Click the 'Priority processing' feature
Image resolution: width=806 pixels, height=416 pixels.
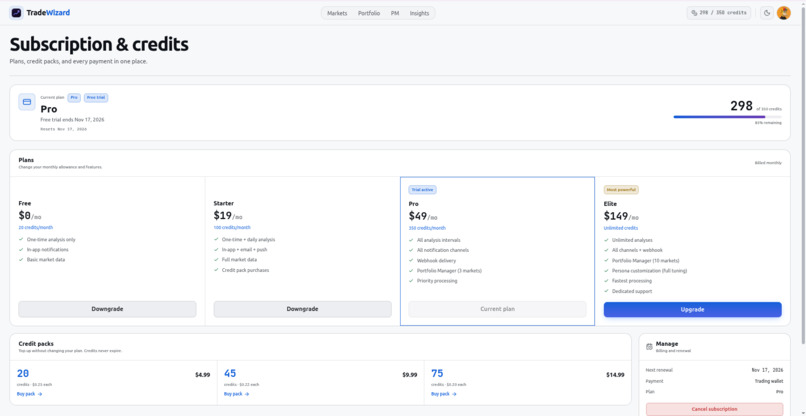pyautogui.click(x=437, y=281)
